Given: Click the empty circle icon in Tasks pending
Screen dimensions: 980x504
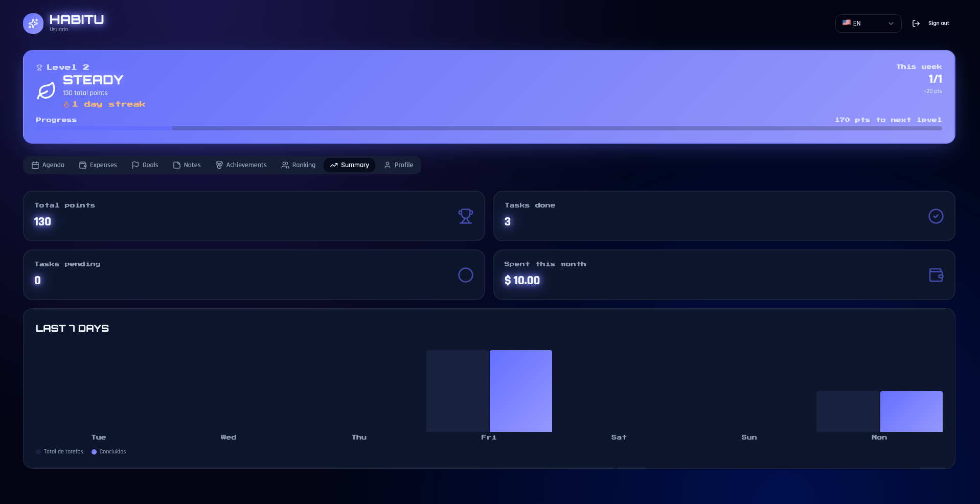Looking at the screenshot, I should coord(465,275).
